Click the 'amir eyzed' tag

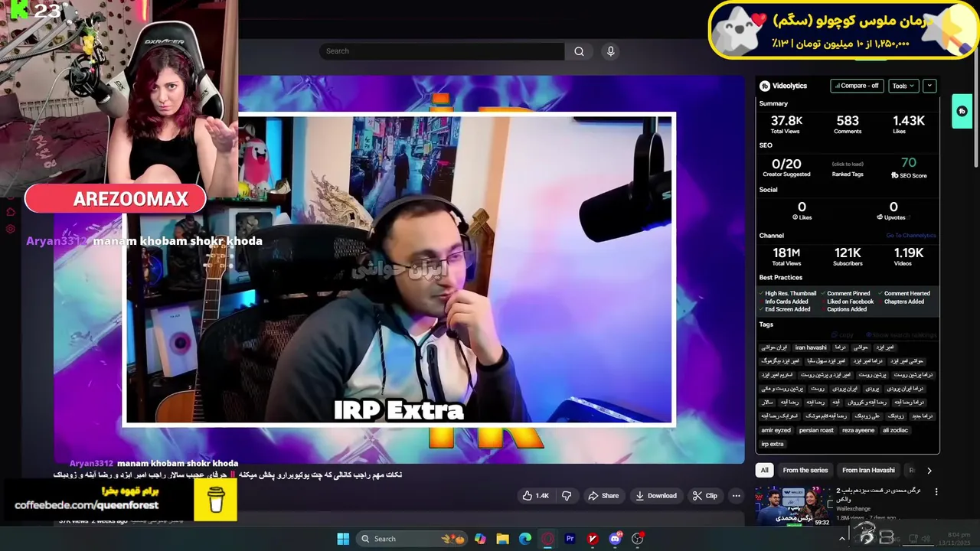click(776, 430)
